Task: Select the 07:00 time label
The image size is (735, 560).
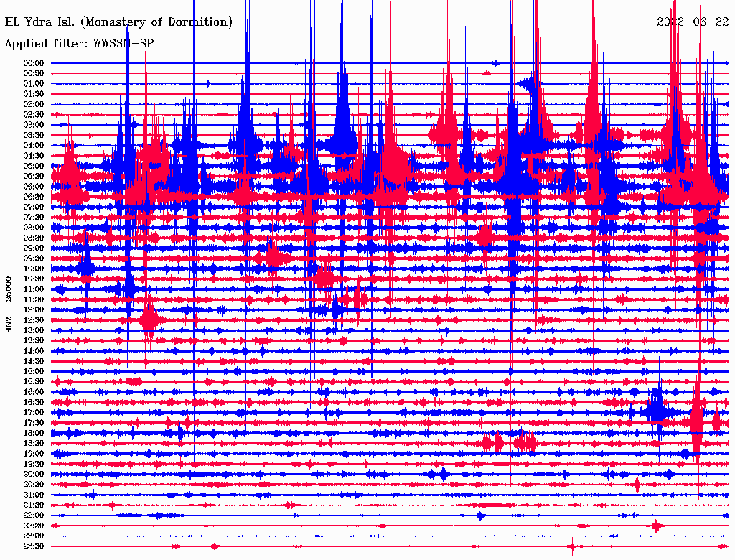Action: pyautogui.click(x=34, y=207)
